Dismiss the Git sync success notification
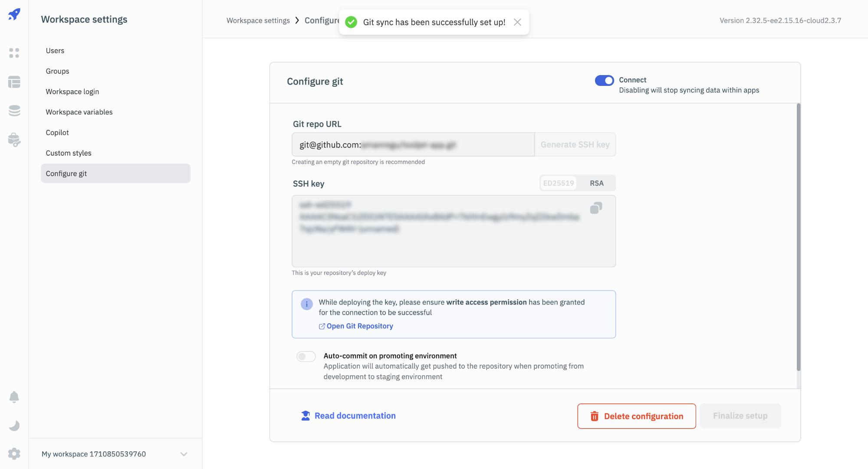Viewport: 868px width, 469px height. pos(517,22)
